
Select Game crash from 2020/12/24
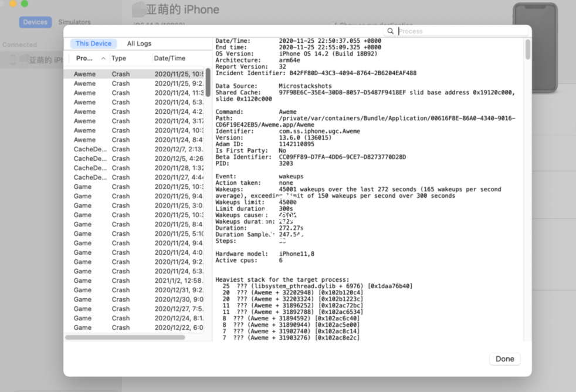pos(134,318)
